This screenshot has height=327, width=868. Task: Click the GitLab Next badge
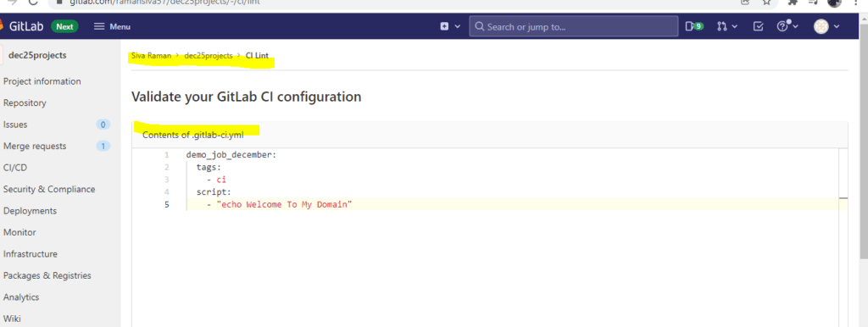coord(64,26)
